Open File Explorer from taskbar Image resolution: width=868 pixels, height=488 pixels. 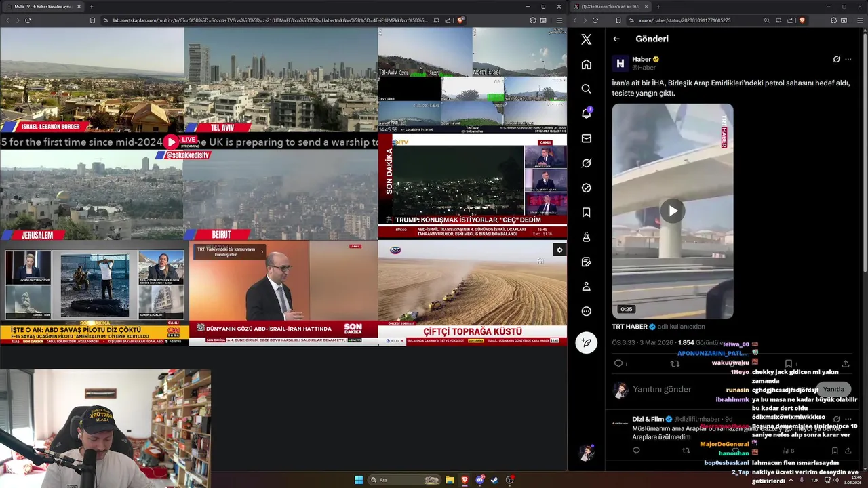click(450, 480)
